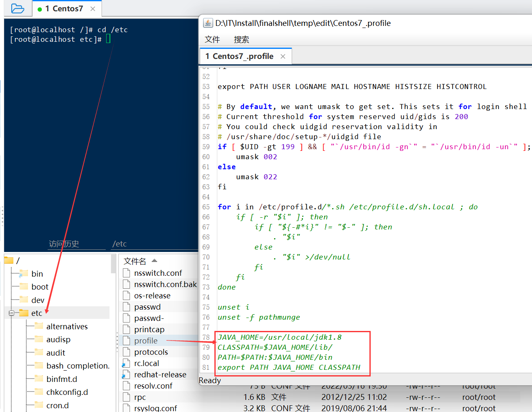Select the profile file icon in the file list
This screenshot has width=532, height=412.
[x=127, y=341]
